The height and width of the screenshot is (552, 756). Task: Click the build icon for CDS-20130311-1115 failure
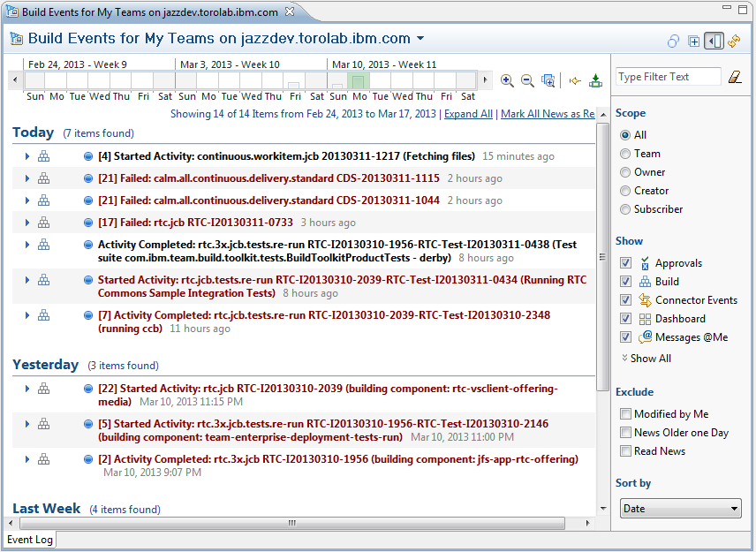pos(44,178)
